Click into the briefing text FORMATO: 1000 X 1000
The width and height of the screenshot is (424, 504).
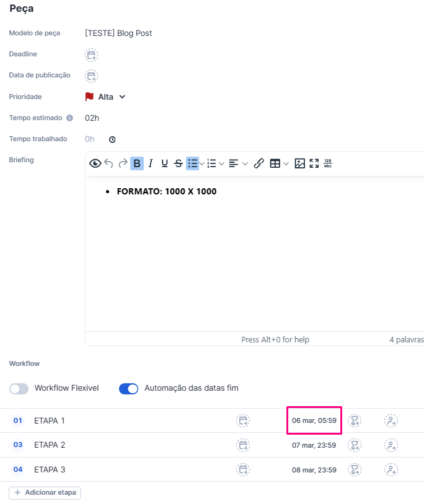[x=167, y=191]
